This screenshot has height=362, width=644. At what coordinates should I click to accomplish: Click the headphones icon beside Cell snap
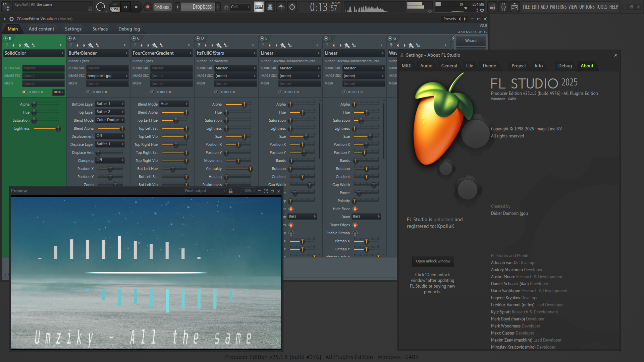pos(226,7)
